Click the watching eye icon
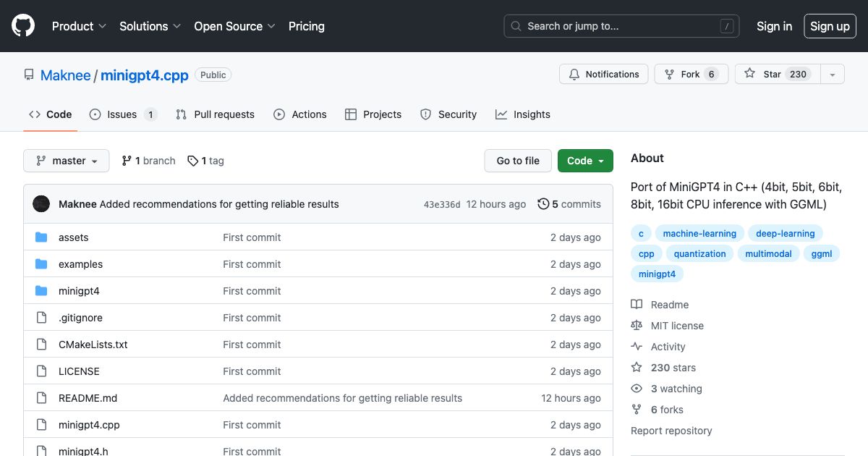The width and height of the screenshot is (868, 456). 637,389
